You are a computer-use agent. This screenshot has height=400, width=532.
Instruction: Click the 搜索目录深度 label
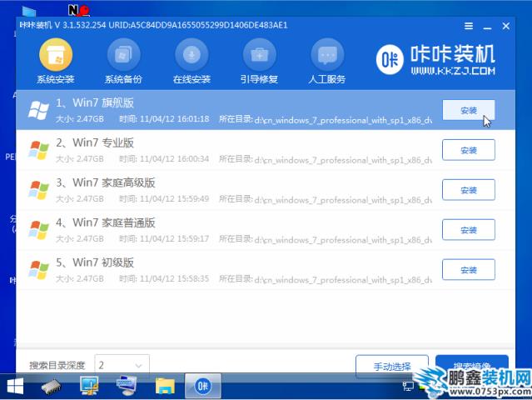pos(57,365)
